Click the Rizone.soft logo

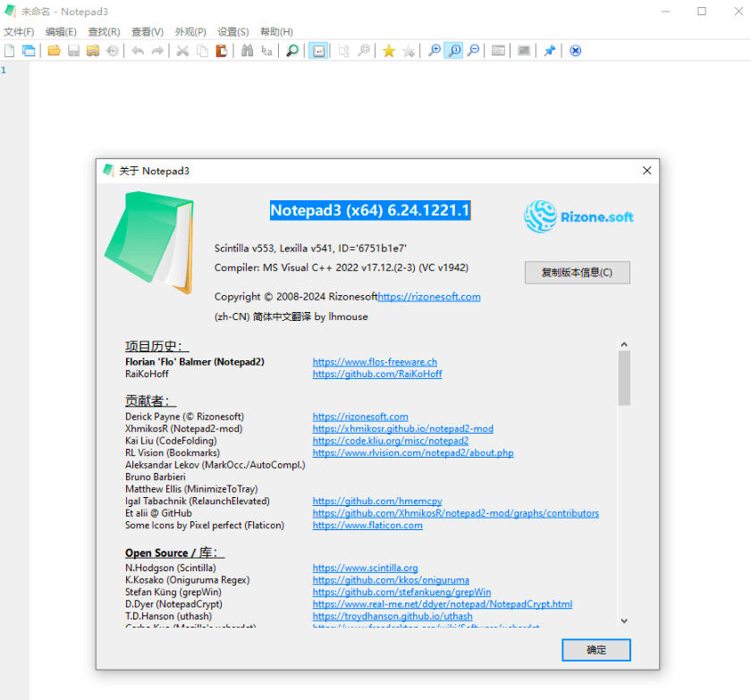coord(578,217)
